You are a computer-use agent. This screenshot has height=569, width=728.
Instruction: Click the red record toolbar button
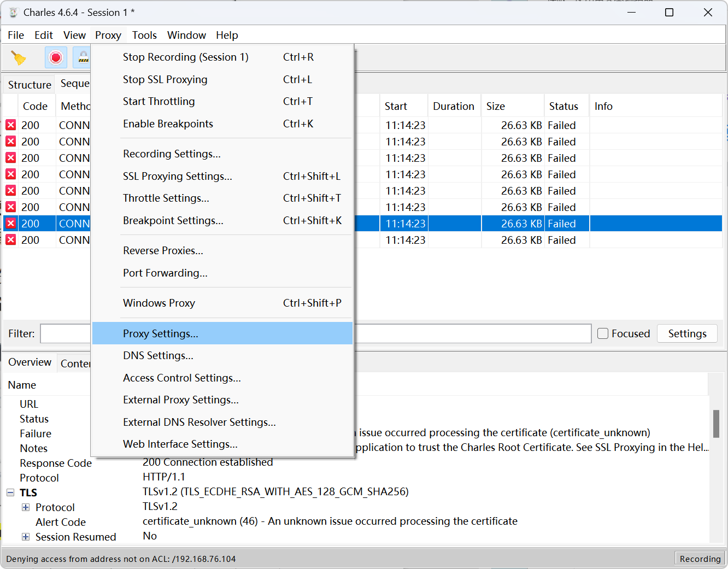56,57
